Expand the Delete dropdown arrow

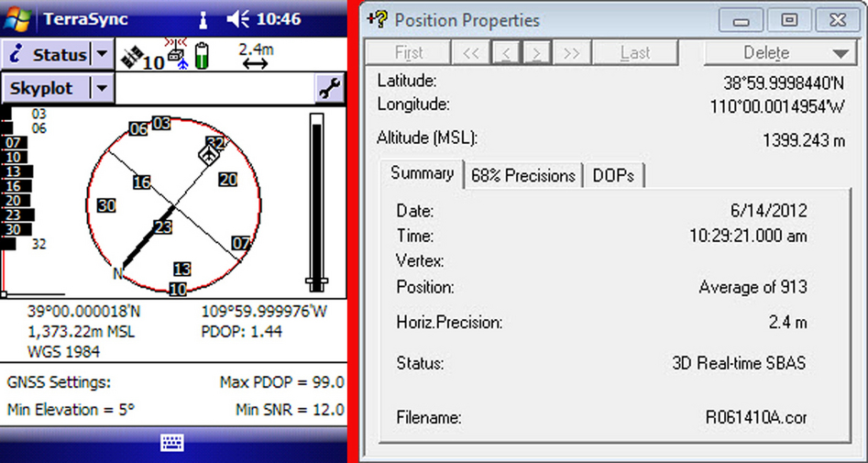tap(841, 54)
